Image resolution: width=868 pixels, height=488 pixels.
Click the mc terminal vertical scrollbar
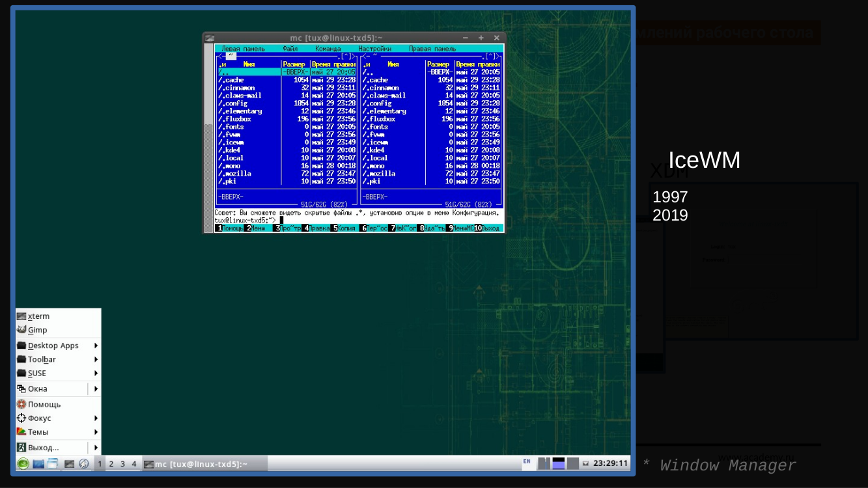pyautogui.click(x=209, y=138)
